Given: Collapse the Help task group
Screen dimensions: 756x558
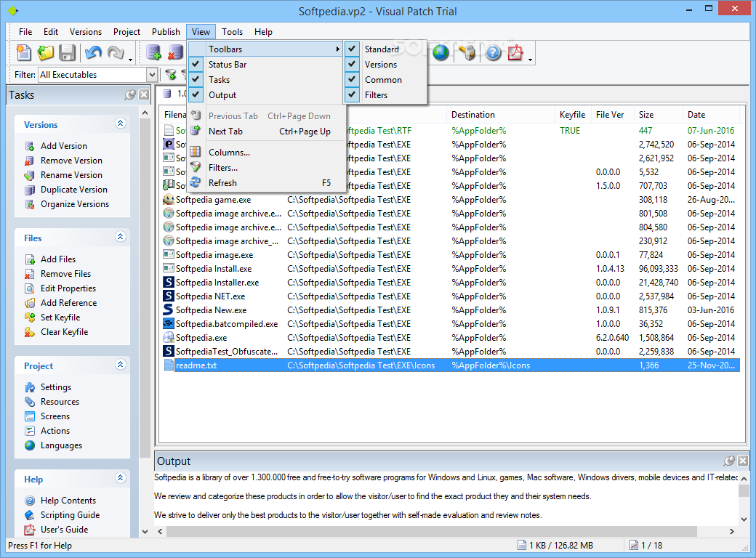Looking at the screenshot, I should click(121, 479).
